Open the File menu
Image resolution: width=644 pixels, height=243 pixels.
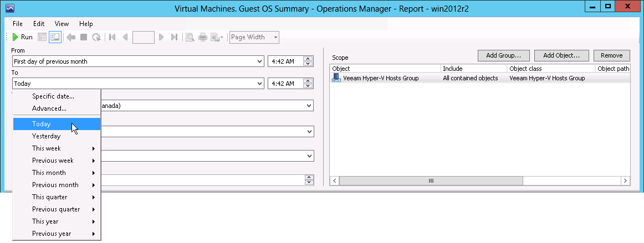click(18, 24)
